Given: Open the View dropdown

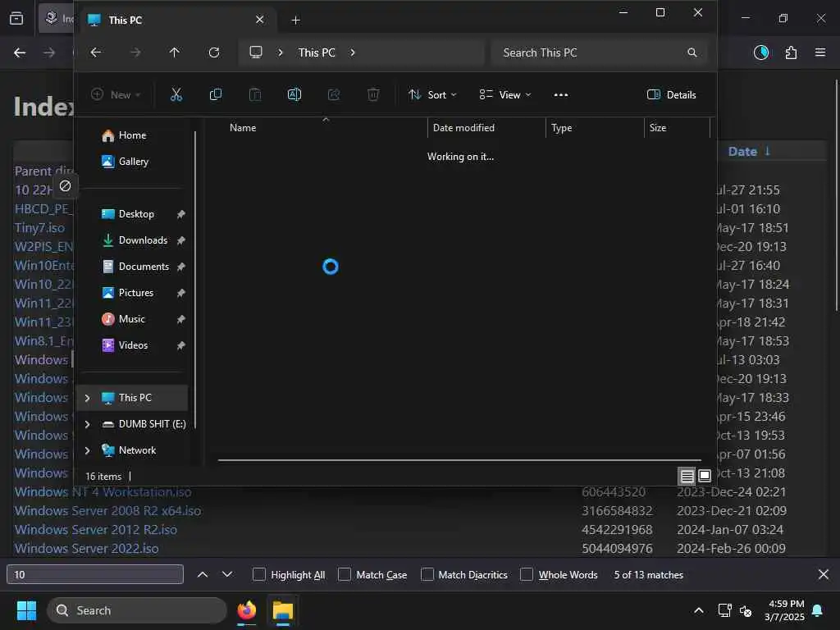Looking at the screenshot, I should (x=505, y=95).
